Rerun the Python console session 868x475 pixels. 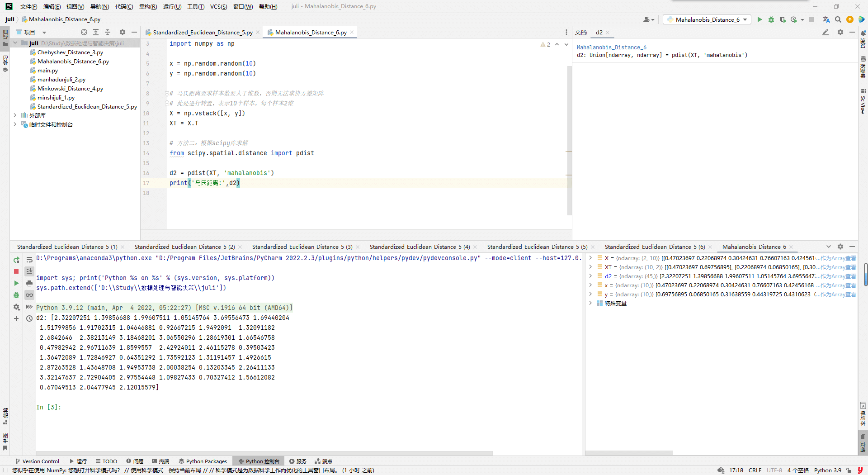pos(16,260)
